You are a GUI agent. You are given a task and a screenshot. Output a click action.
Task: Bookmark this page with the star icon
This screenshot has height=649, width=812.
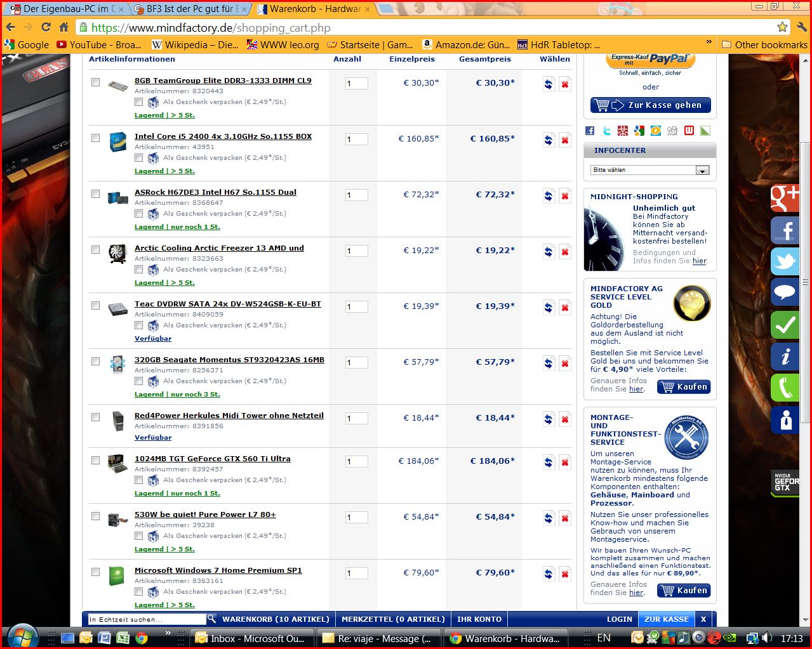[x=782, y=27]
